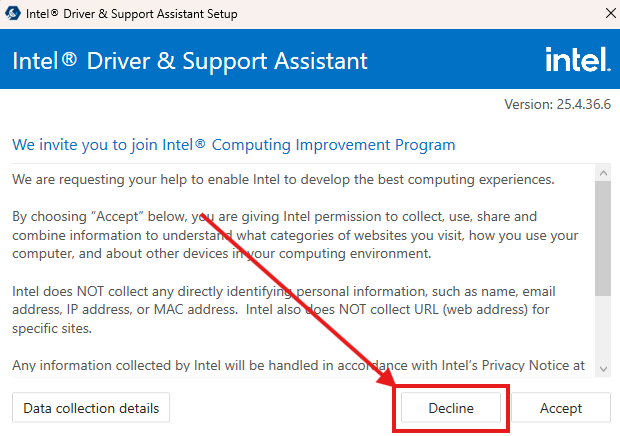
Task: Open Data collection details
Action: (x=91, y=408)
